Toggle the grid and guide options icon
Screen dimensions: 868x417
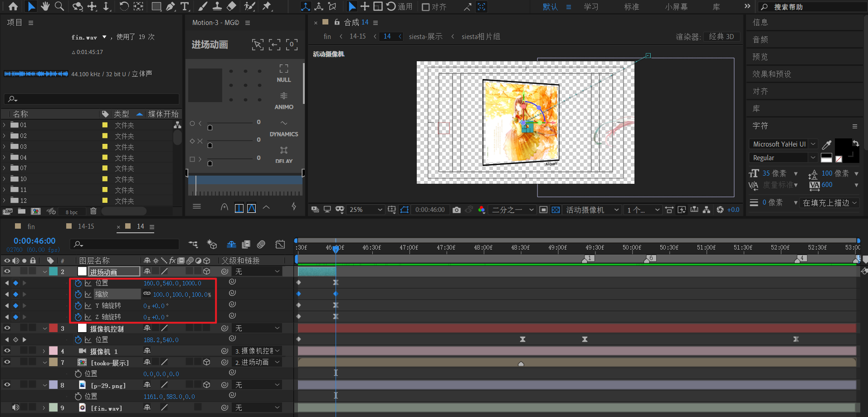point(392,210)
